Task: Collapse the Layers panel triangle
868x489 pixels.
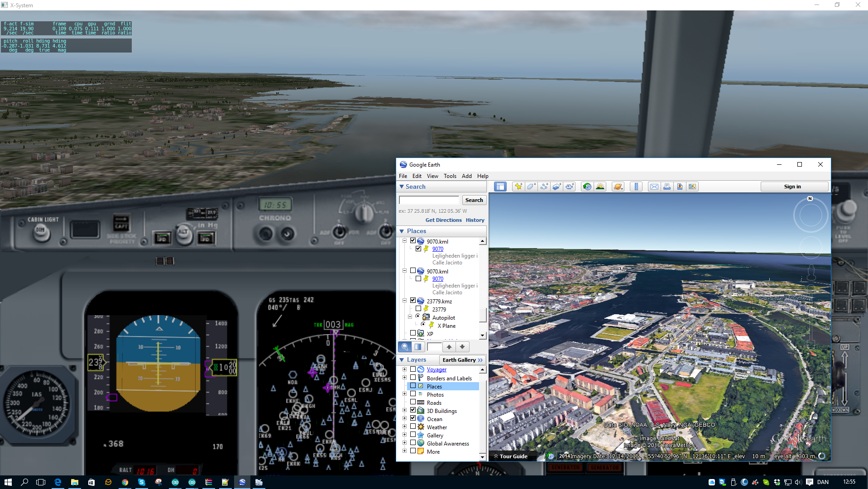Action: (x=402, y=360)
